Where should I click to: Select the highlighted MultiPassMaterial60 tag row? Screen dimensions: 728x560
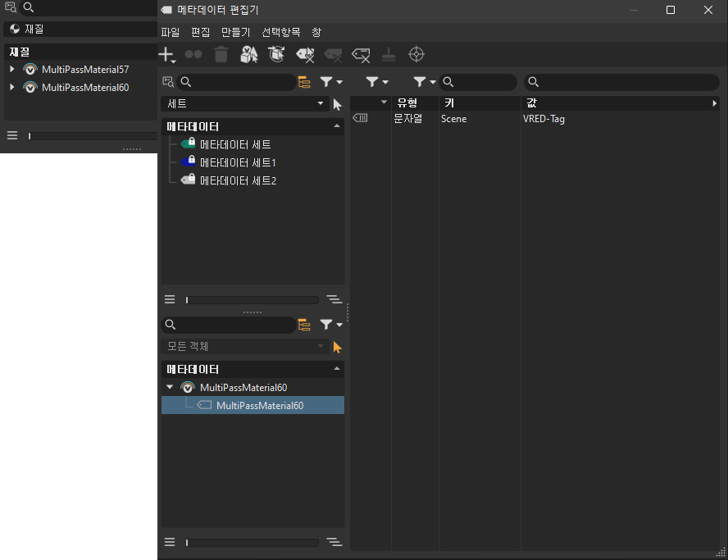coord(253,405)
